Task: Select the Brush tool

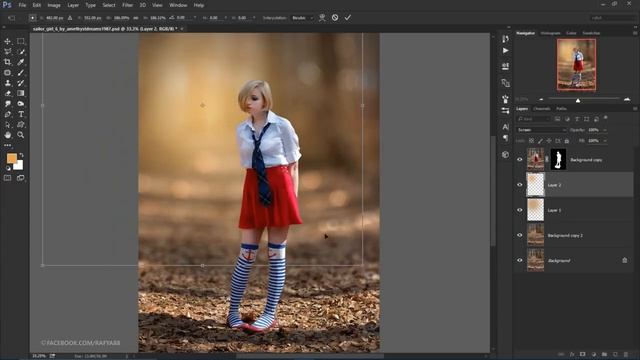Action: pos(20,73)
